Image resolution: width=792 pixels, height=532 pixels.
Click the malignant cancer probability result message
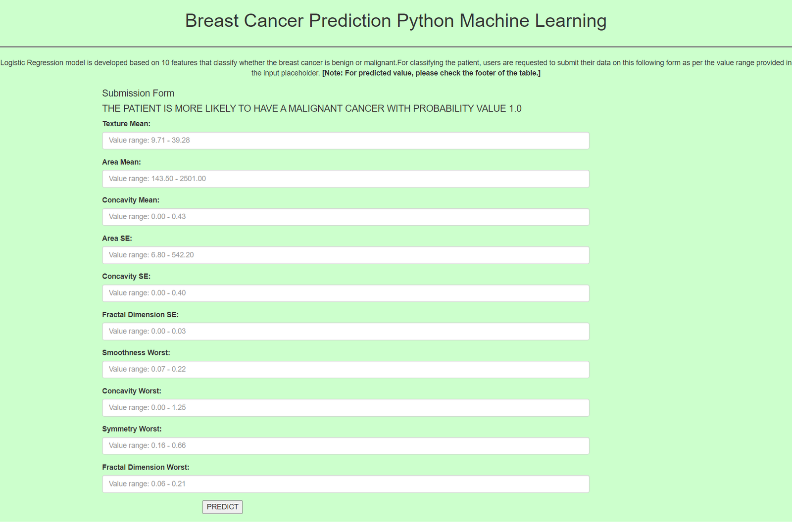(x=311, y=108)
